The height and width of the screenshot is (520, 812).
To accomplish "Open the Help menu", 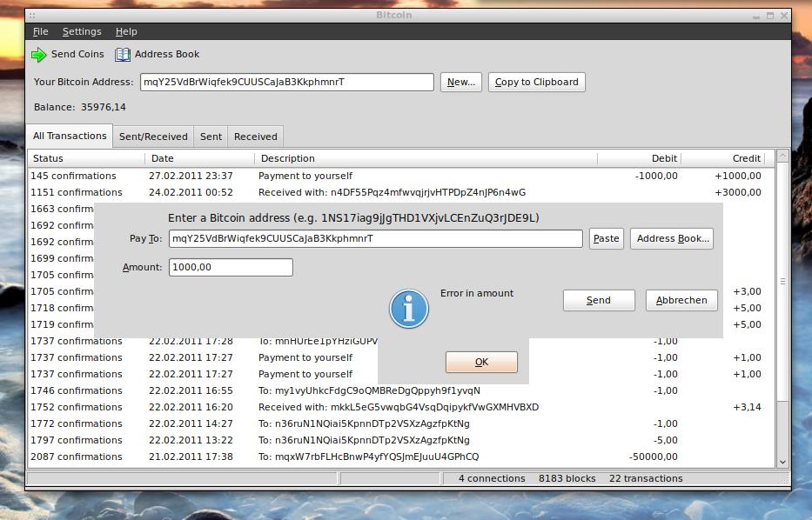I will (x=126, y=31).
